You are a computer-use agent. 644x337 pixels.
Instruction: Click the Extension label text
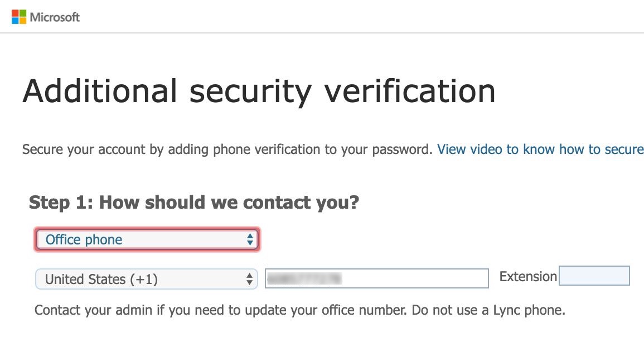[x=528, y=276]
